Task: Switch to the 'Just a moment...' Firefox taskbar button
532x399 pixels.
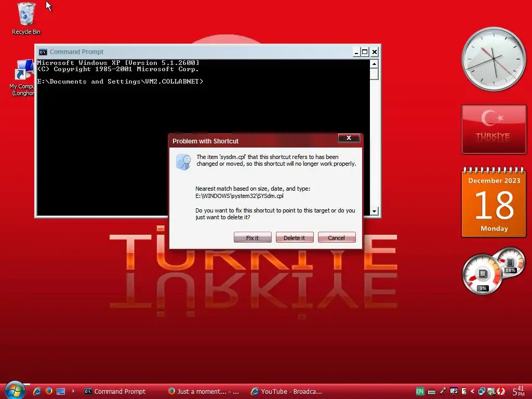Action: click(205, 391)
